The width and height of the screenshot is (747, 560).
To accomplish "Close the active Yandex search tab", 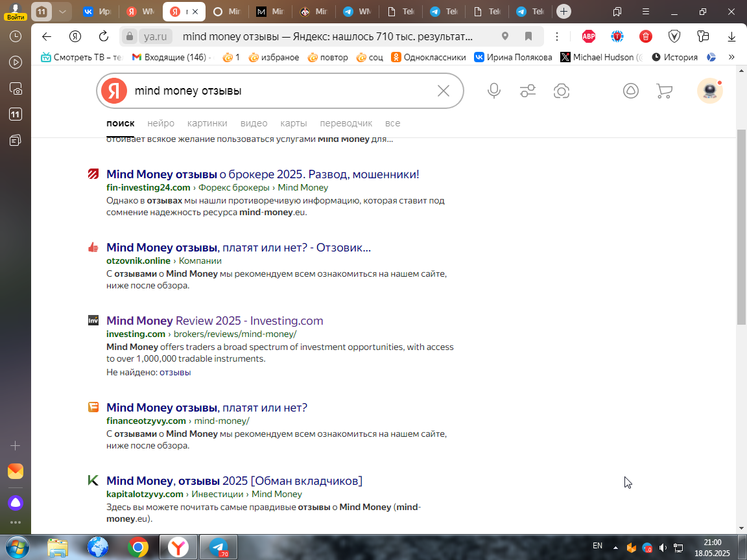I will click(x=195, y=12).
